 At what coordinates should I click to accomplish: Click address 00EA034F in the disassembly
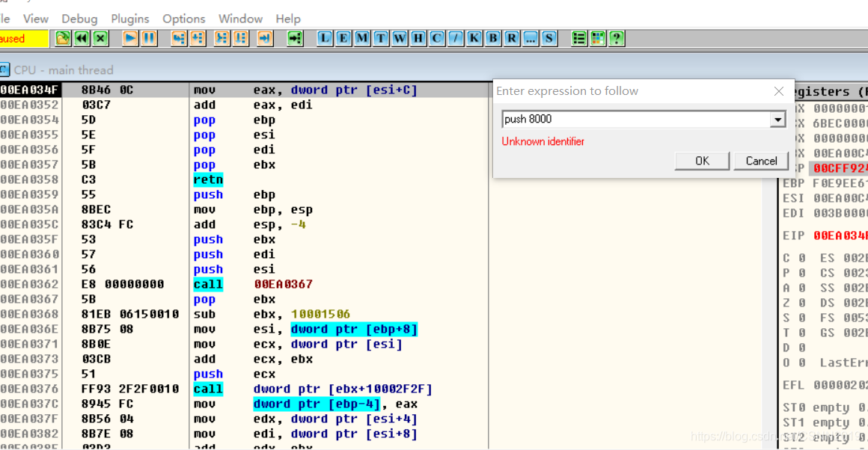click(29, 90)
